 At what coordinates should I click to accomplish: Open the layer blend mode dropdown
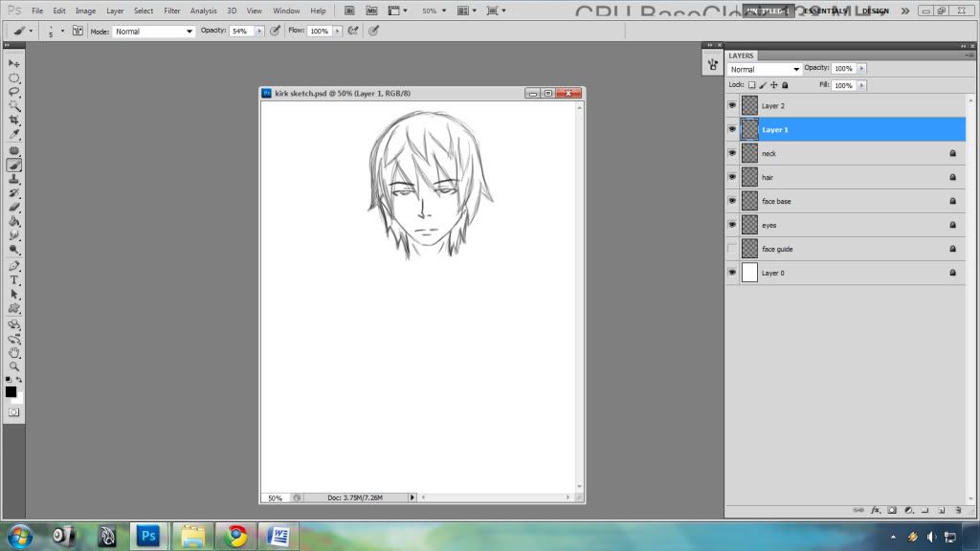765,70
